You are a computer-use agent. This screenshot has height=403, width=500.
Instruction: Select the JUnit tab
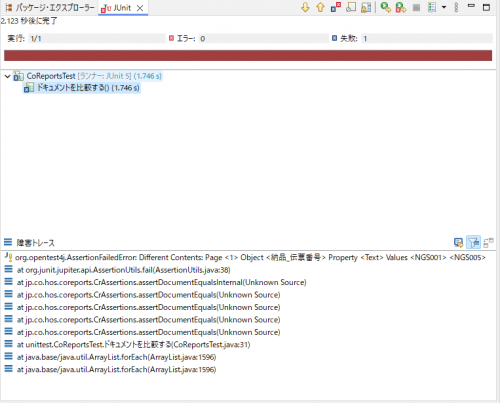coord(116,8)
